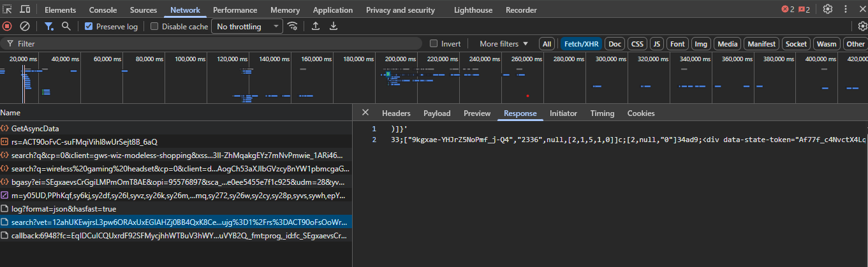Toggle the device toolbar icon

25,10
